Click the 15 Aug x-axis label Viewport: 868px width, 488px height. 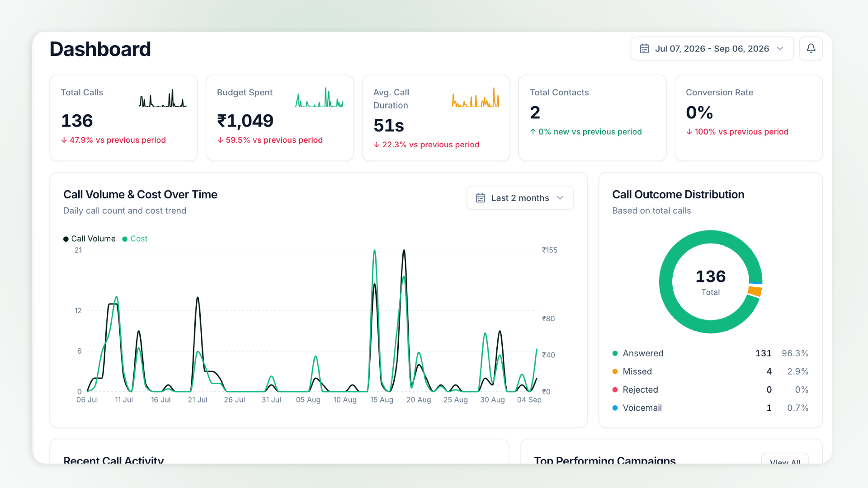pyautogui.click(x=382, y=400)
